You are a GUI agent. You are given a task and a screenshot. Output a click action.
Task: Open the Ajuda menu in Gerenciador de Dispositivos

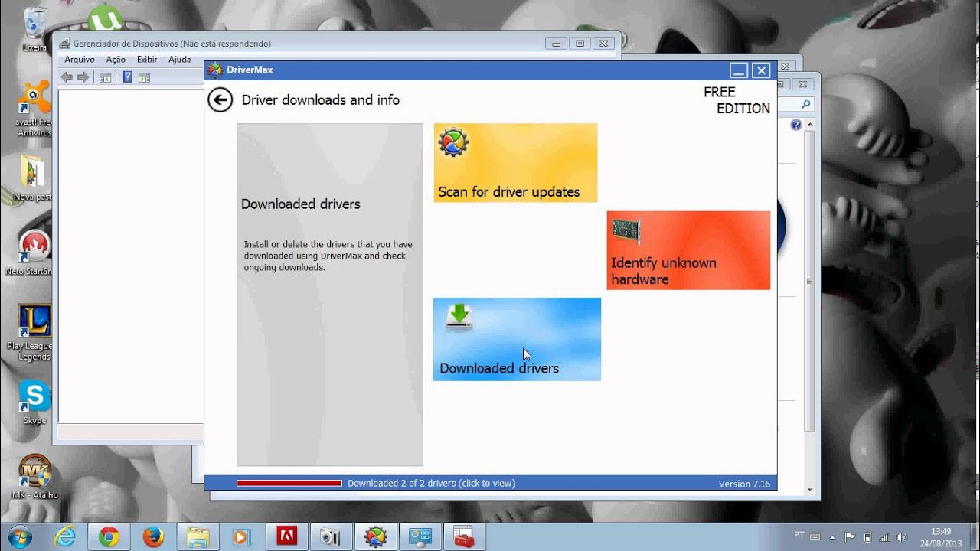(x=179, y=60)
